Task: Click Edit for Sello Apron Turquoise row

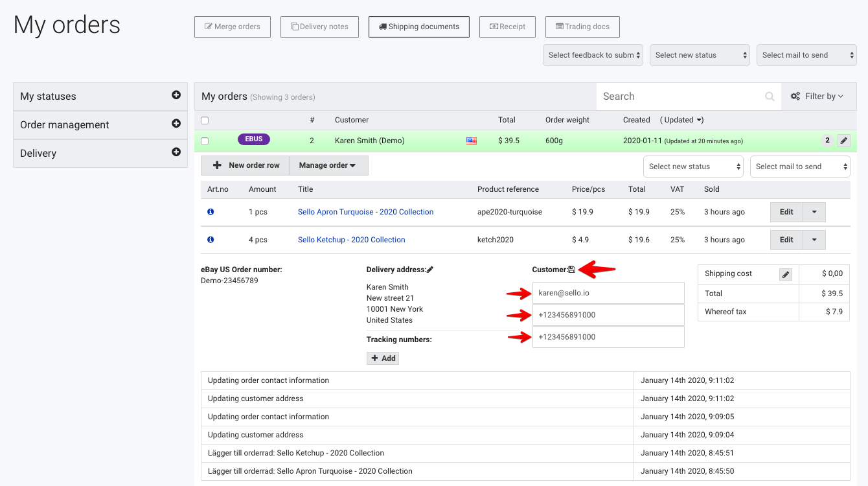Action: pos(786,212)
